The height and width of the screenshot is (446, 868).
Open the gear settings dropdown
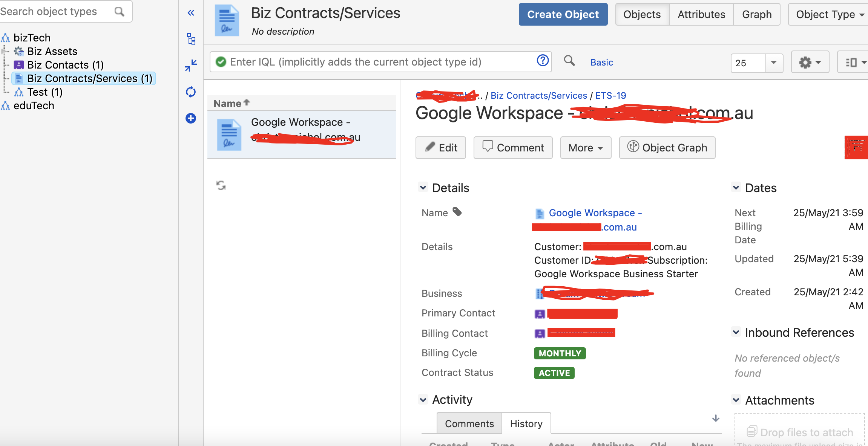pos(810,62)
